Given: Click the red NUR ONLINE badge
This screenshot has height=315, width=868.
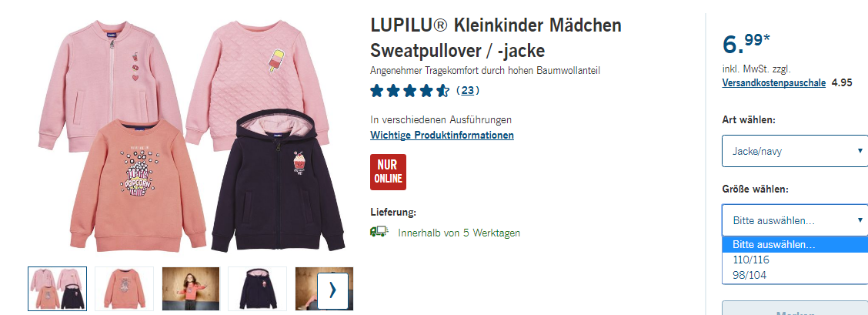Looking at the screenshot, I should click(x=388, y=173).
